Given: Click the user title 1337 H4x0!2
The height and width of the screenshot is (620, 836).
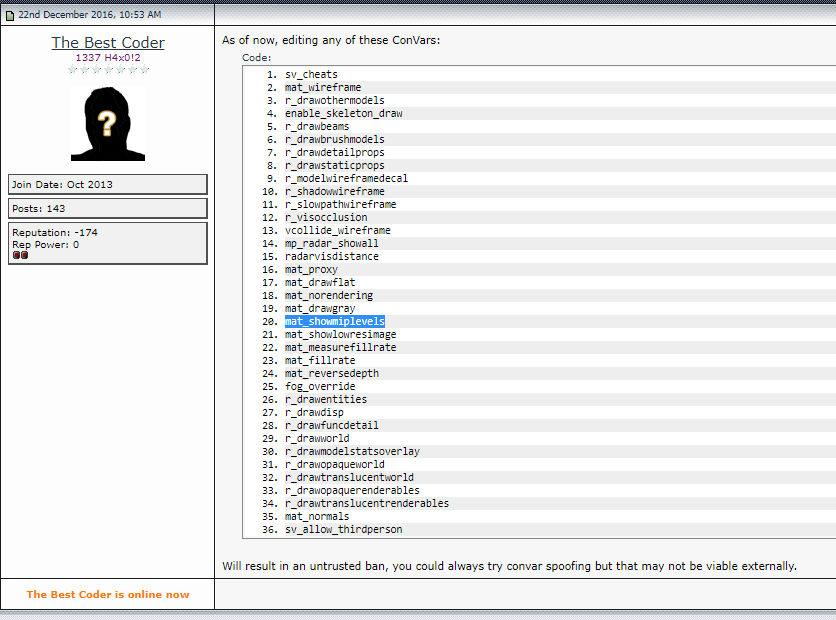Looking at the screenshot, I should click(x=108, y=58).
